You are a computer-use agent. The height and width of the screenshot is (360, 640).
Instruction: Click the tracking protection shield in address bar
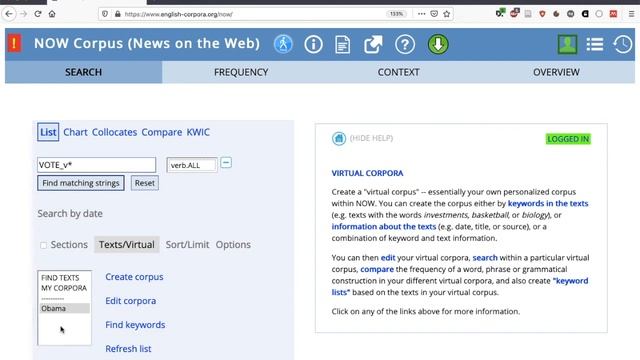tap(105, 14)
